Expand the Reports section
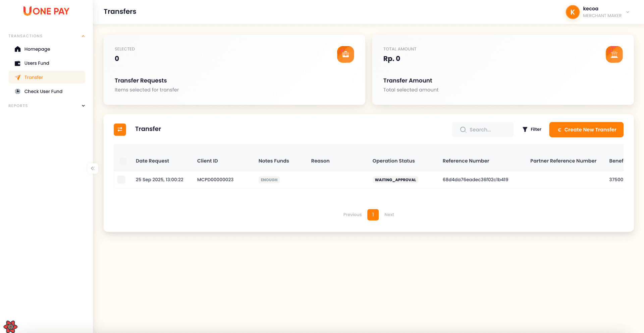This screenshot has height=333, width=644. [x=83, y=106]
